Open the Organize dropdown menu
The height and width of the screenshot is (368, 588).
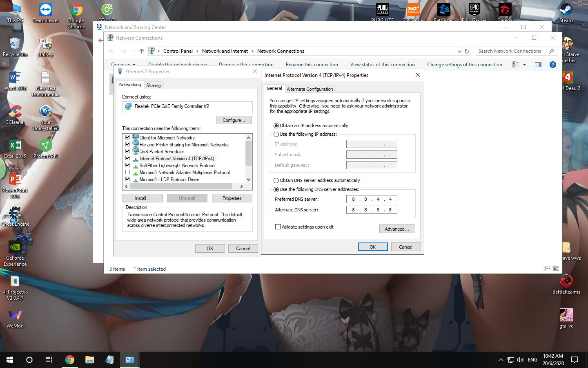[123, 65]
